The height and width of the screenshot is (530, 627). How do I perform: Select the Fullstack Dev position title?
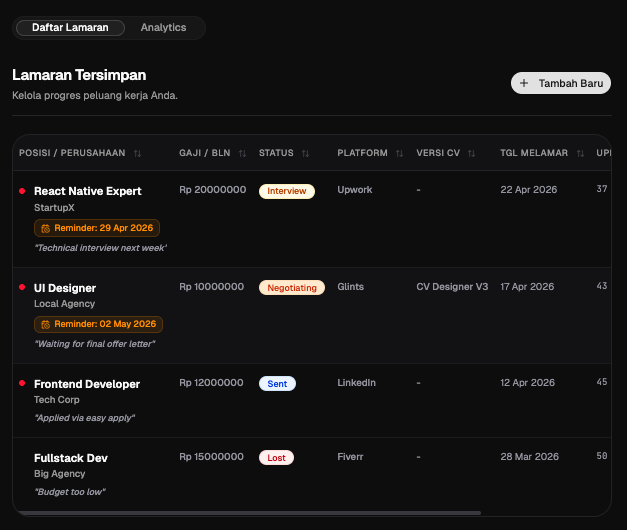tap(71, 458)
